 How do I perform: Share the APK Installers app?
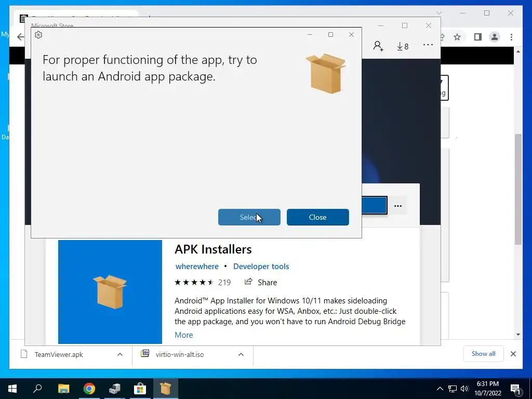click(261, 282)
